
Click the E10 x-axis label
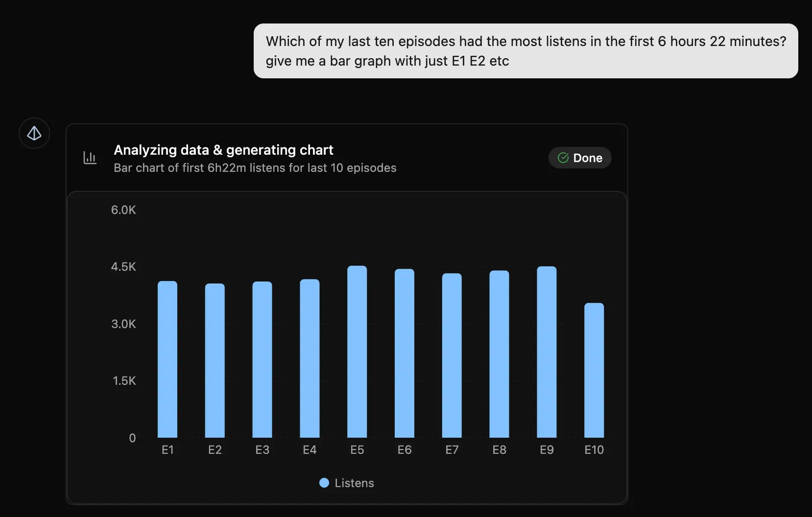(594, 450)
